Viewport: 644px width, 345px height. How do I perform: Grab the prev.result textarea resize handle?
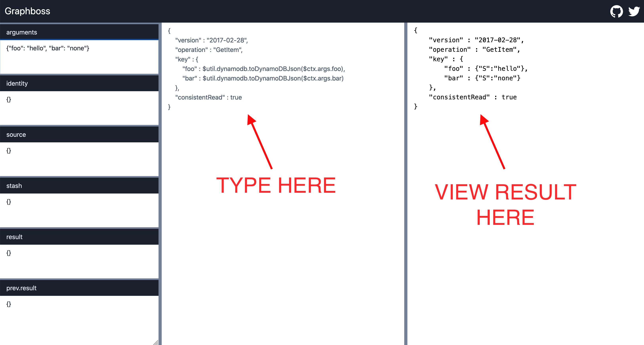click(x=156, y=342)
